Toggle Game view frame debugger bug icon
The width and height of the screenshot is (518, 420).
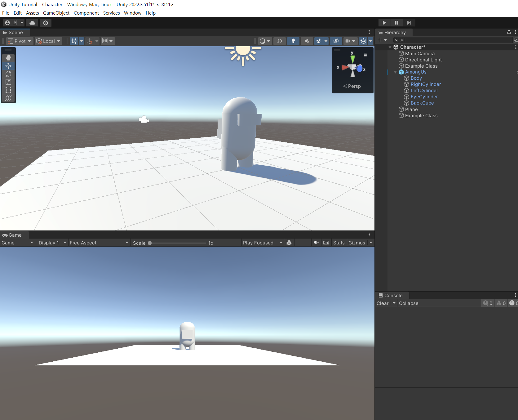(x=289, y=243)
